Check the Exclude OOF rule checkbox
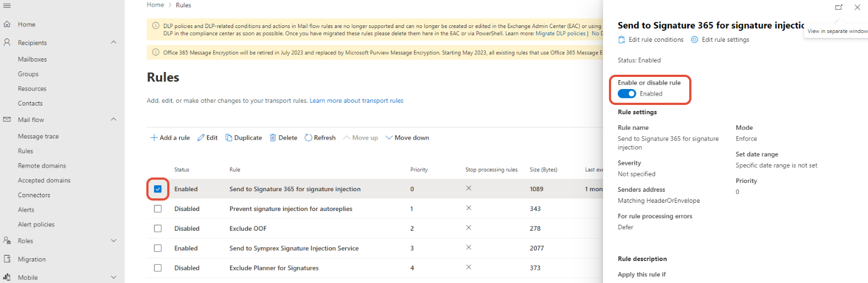This screenshot has width=868, height=283. pyautogui.click(x=158, y=229)
